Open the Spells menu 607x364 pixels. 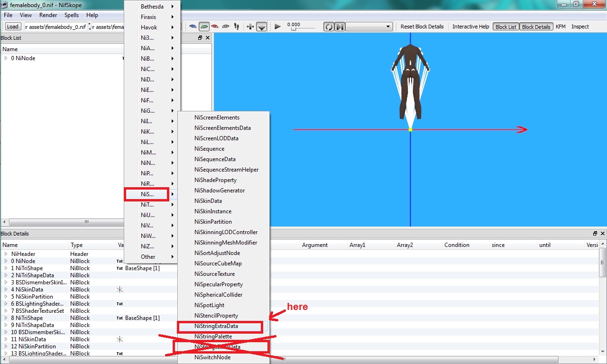point(72,15)
